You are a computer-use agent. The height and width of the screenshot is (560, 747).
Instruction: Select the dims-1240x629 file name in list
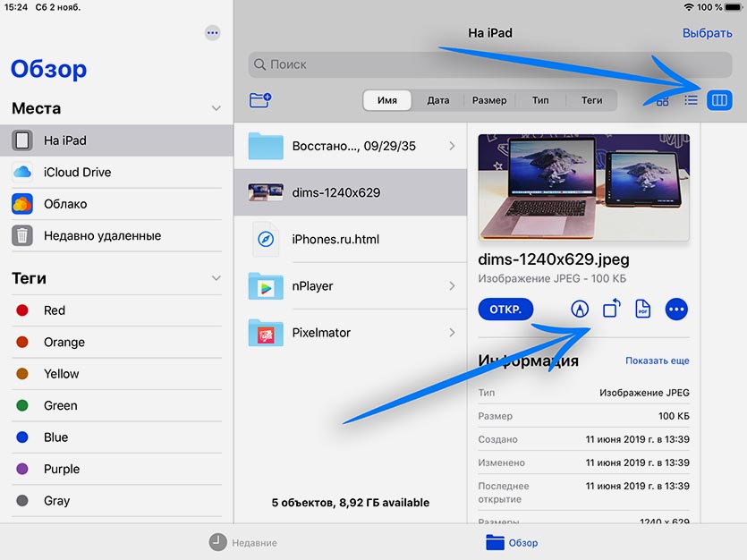(x=335, y=192)
